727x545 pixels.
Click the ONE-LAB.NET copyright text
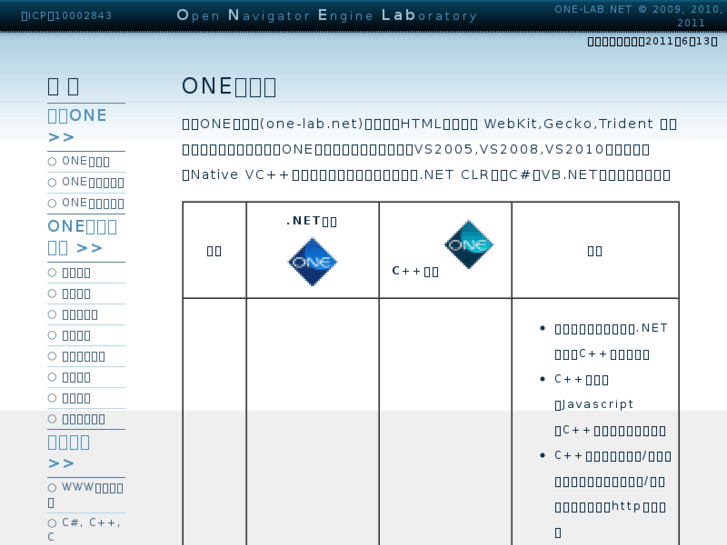click(x=638, y=16)
